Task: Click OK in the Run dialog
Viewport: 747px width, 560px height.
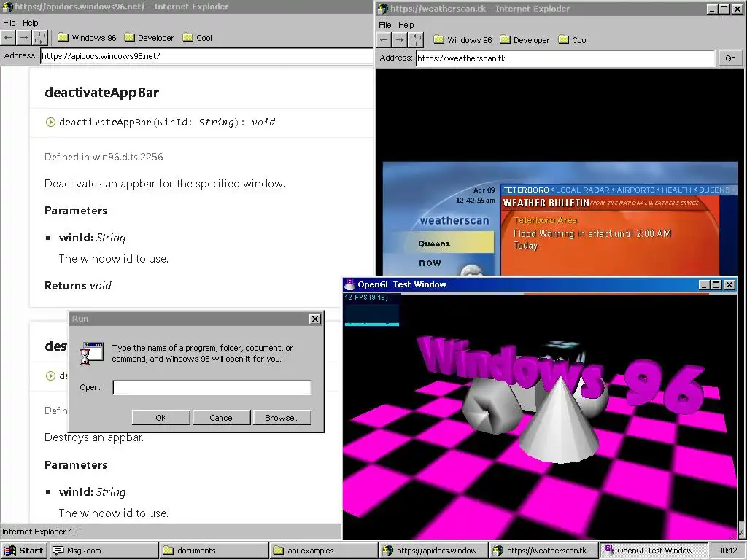Action: pos(161,418)
